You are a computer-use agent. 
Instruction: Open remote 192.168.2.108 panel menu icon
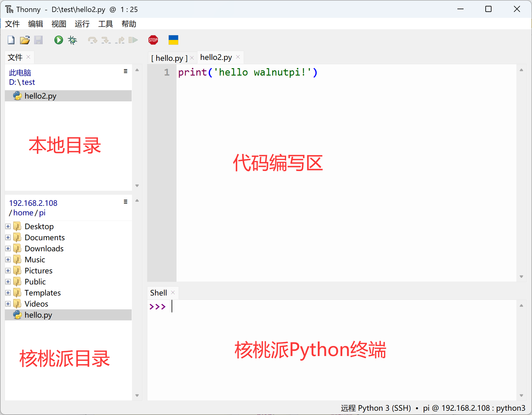coord(126,202)
